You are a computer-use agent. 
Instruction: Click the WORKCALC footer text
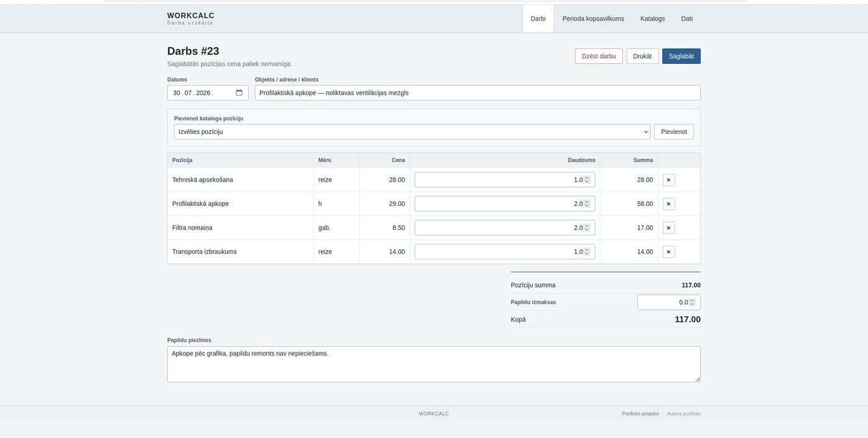click(x=434, y=413)
